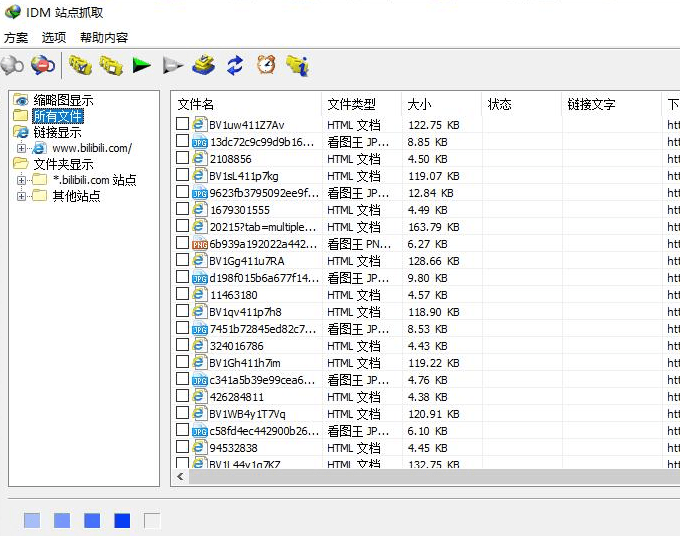Sort by the 文件名 column header

[246, 104]
